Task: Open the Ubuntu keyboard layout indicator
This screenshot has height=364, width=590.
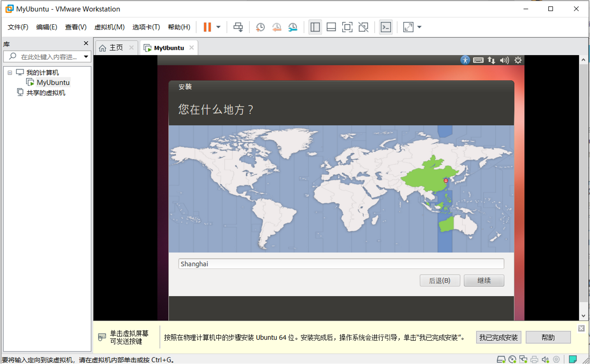Action: pyautogui.click(x=478, y=60)
